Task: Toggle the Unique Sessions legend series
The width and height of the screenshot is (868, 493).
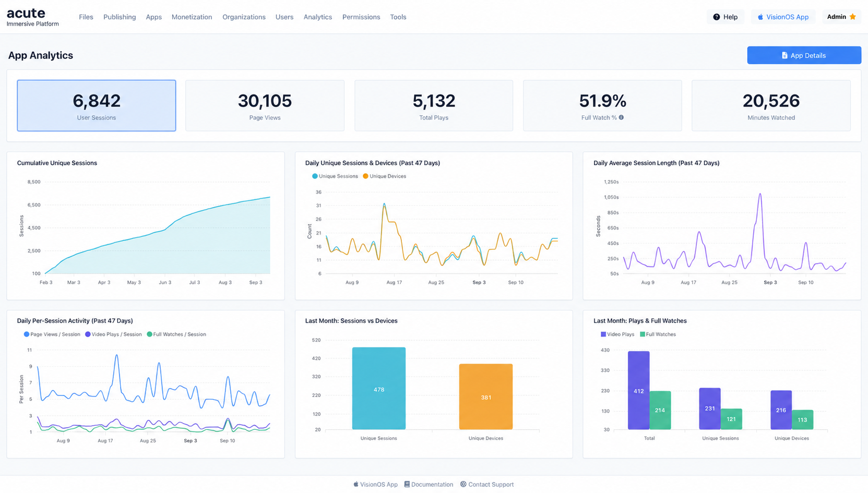Action: point(335,176)
